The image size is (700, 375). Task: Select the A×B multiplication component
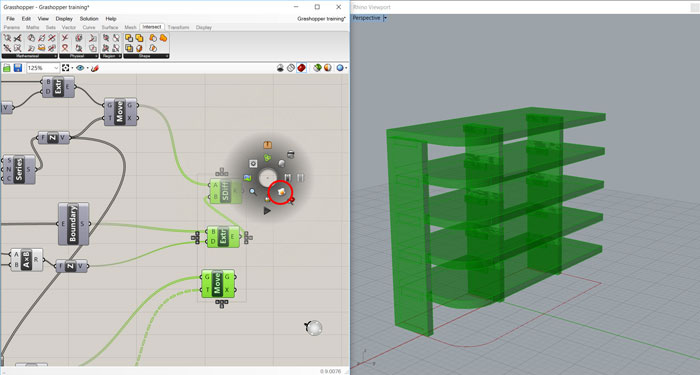click(26, 260)
